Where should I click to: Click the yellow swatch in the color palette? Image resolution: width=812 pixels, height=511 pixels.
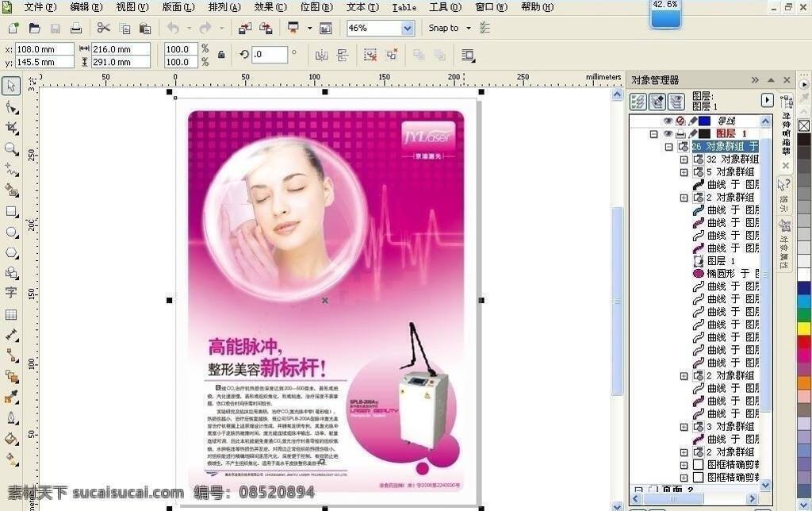click(804, 328)
